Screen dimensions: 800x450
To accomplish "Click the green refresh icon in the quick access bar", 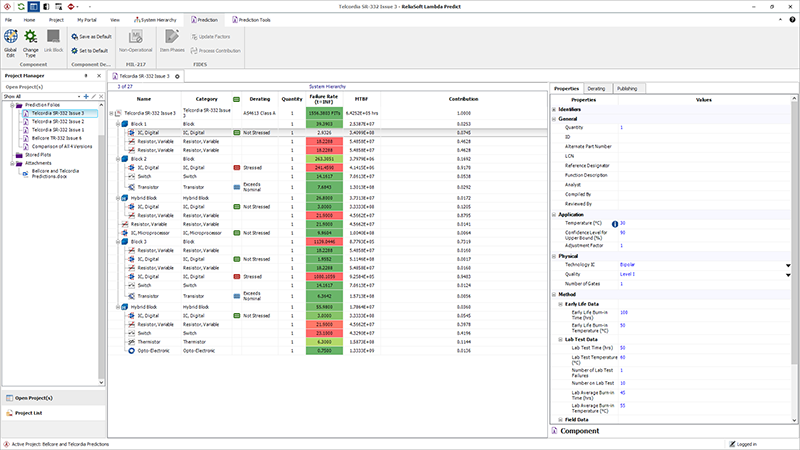I will (21, 7).
